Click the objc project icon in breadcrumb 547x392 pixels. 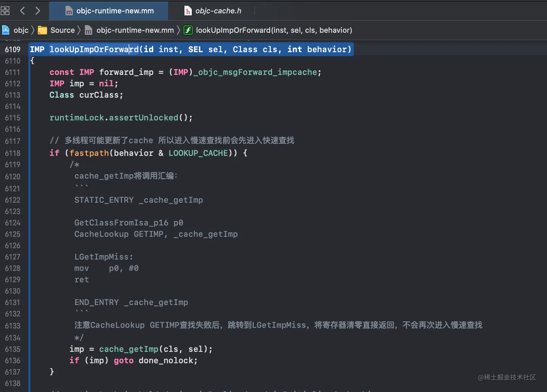(x=6, y=30)
